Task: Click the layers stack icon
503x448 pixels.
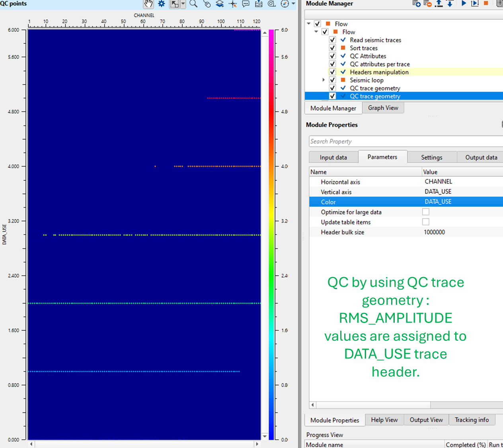Action: [x=220, y=4]
